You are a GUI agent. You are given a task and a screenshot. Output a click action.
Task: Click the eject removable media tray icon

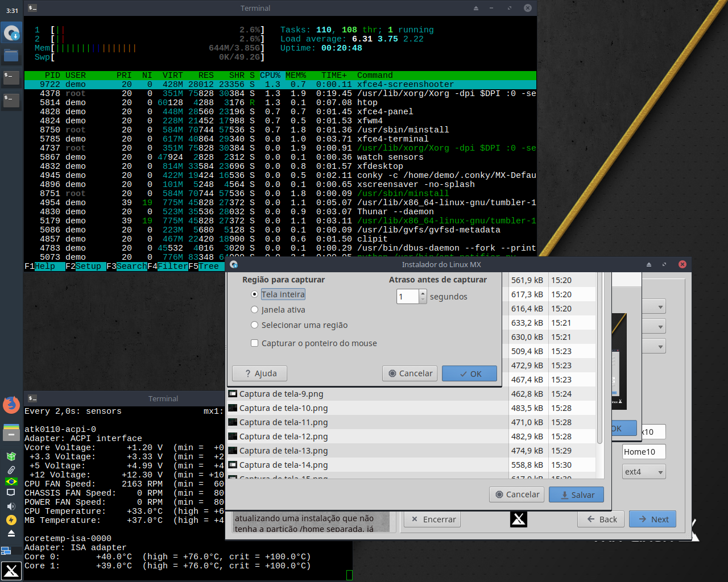click(11, 533)
